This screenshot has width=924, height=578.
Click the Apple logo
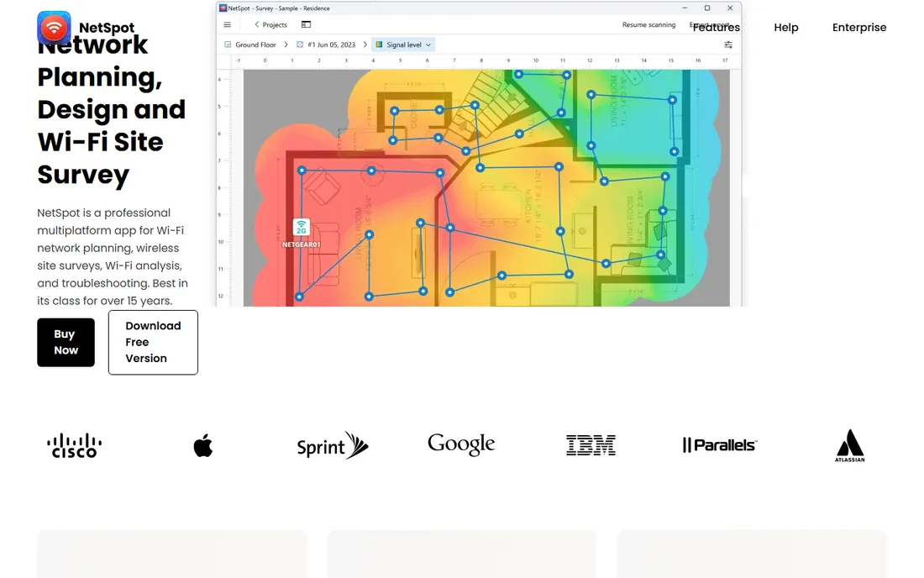(x=203, y=445)
